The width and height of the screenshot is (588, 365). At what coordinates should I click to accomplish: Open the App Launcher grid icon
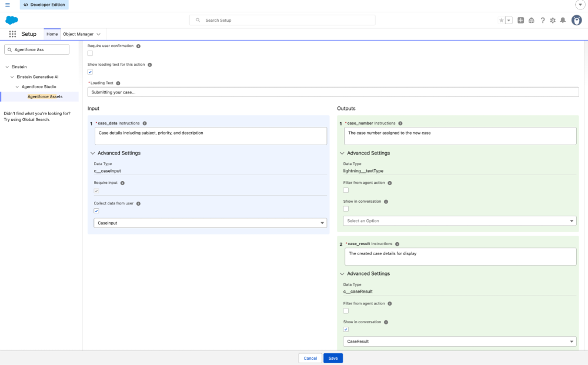pos(12,34)
